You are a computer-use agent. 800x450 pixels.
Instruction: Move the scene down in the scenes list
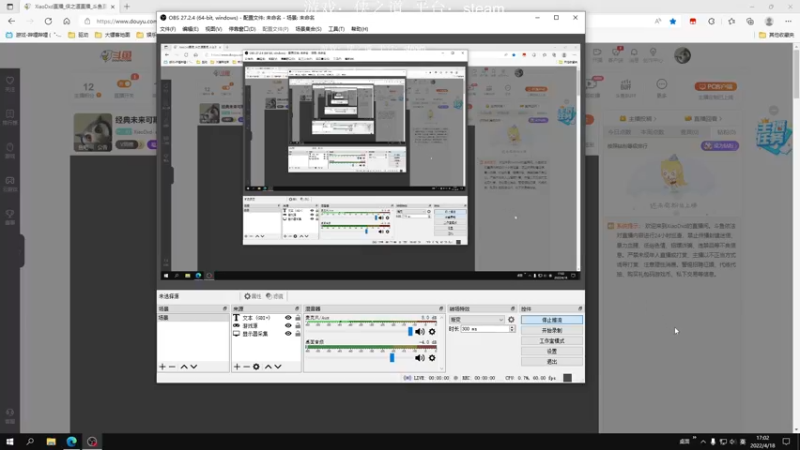coord(194,367)
